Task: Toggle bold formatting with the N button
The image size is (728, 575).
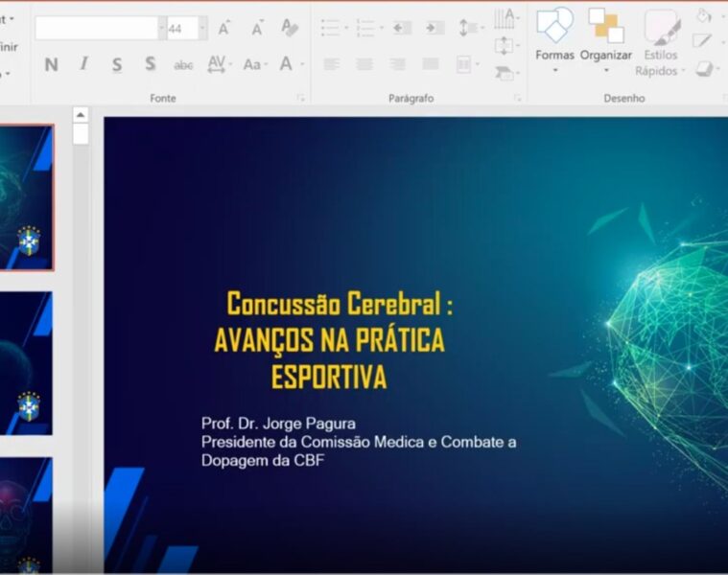Action: point(51,64)
